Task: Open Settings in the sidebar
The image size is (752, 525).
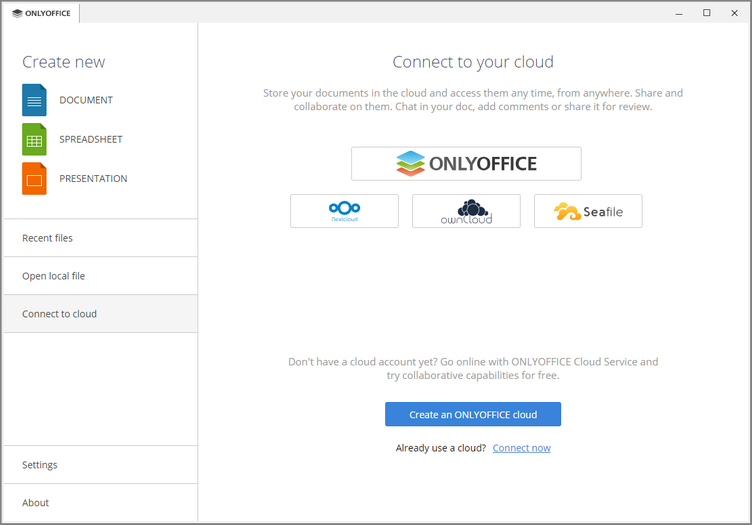Action: click(101, 465)
